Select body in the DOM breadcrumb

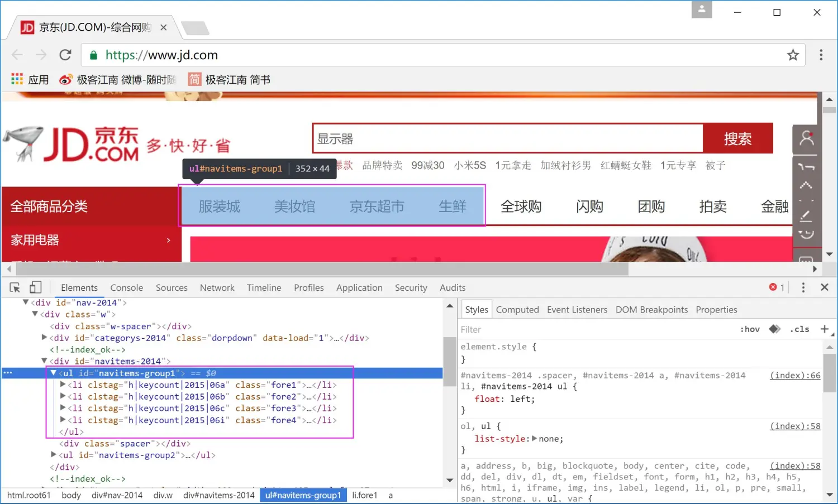(x=71, y=495)
